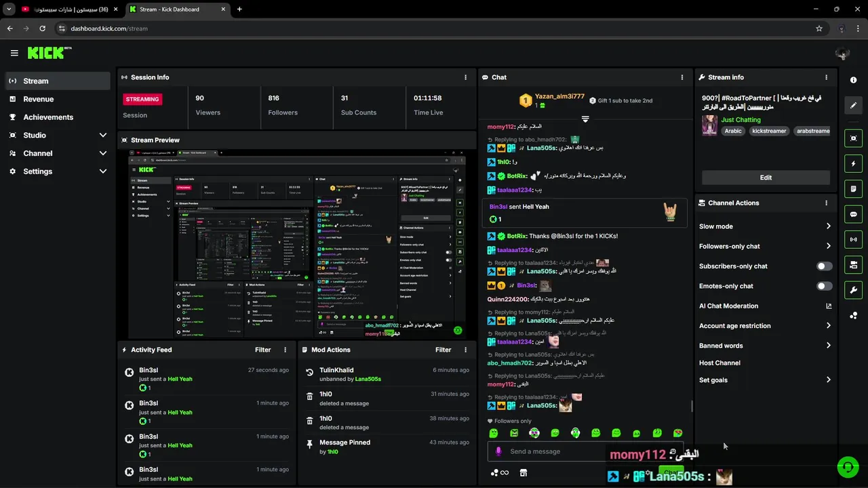Click the Just Chatting category link
Screen dimensions: 868x488
741,120
